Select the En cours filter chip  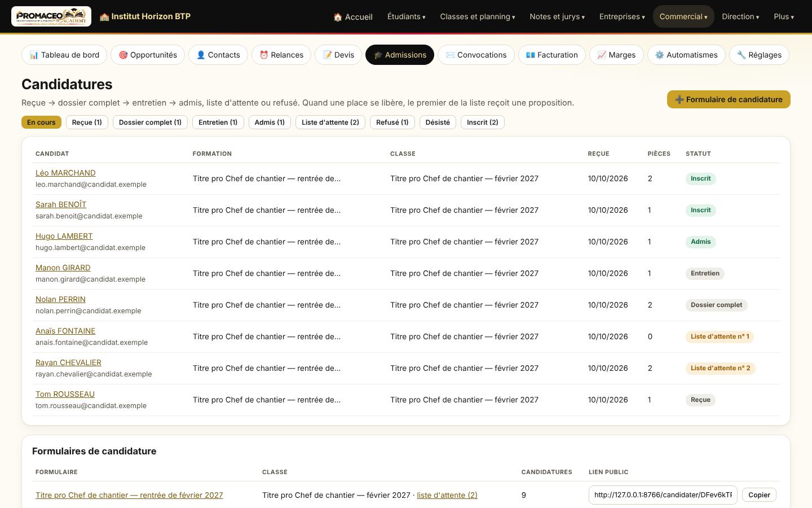[41, 122]
